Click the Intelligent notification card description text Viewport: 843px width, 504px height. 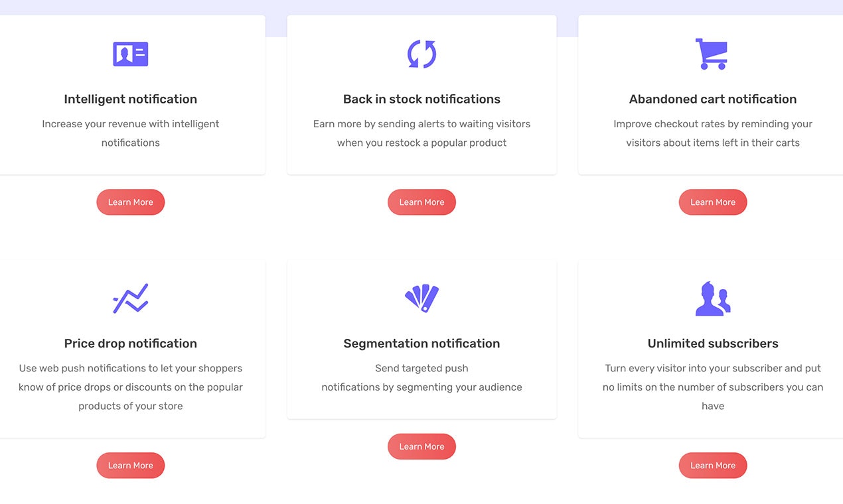pyautogui.click(x=130, y=133)
